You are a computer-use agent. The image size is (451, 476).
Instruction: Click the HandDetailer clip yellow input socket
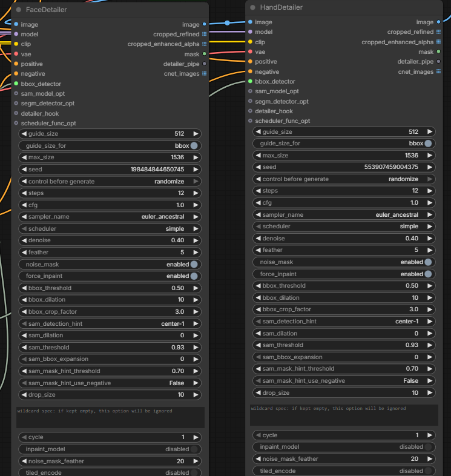[x=250, y=42]
